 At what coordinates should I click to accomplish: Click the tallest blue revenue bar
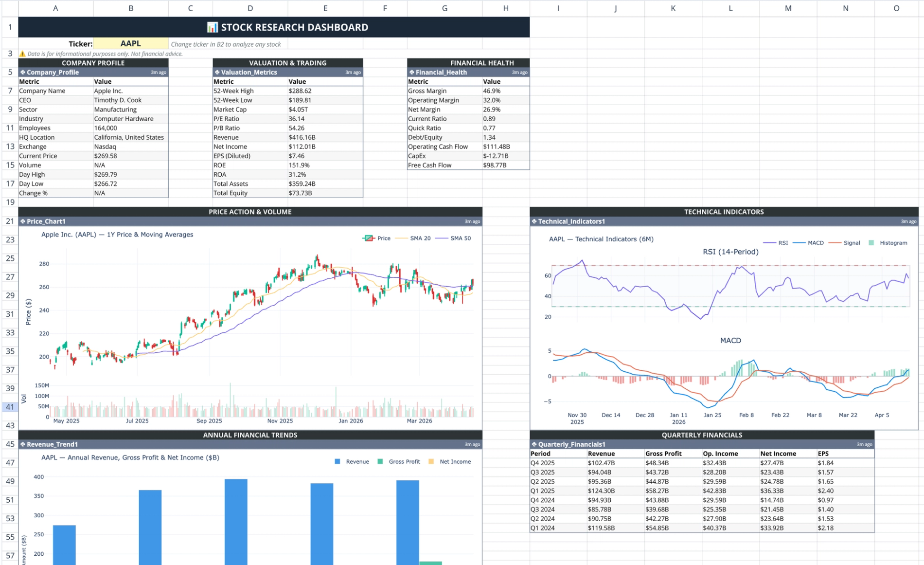tap(236, 522)
